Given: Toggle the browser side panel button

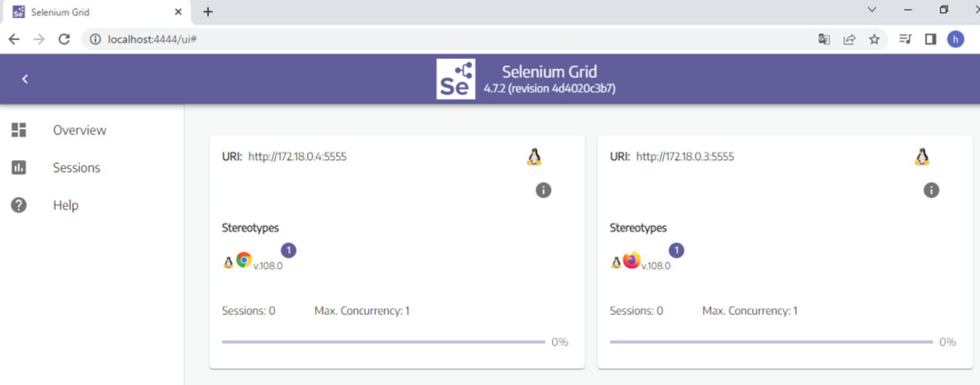Looking at the screenshot, I should click(x=930, y=39).
